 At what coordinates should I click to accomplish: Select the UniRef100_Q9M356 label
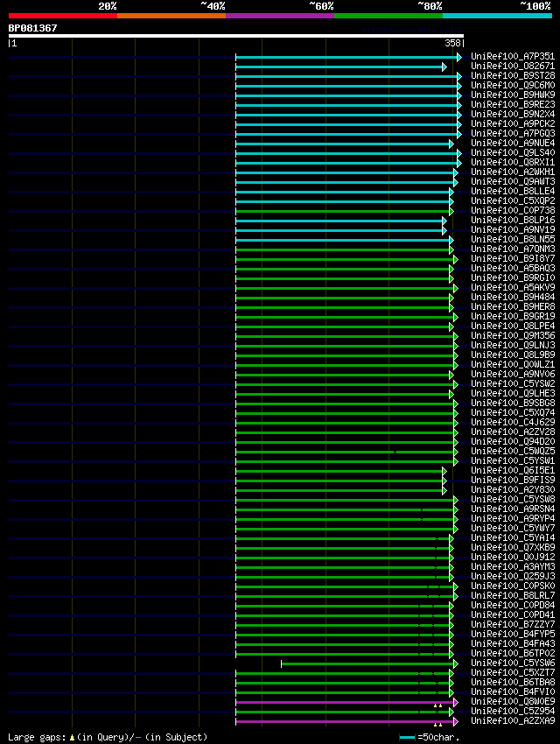pos(513,336)
